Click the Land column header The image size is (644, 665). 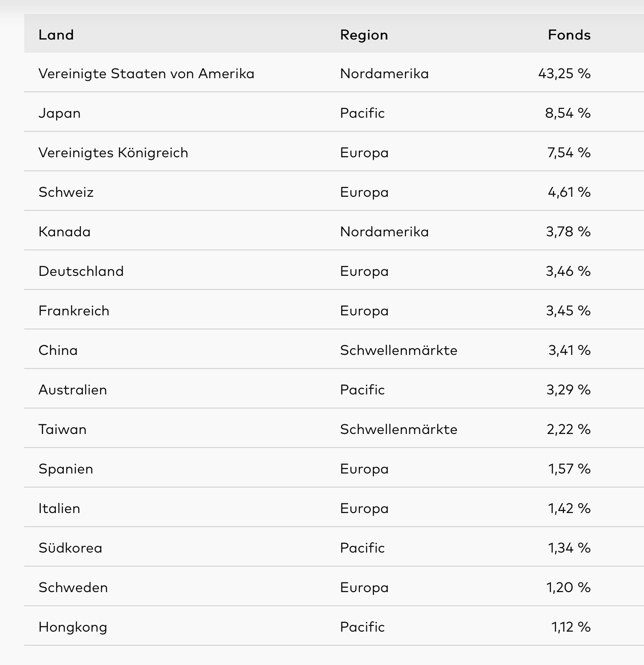pyautogui.click(x=56, y=35)
